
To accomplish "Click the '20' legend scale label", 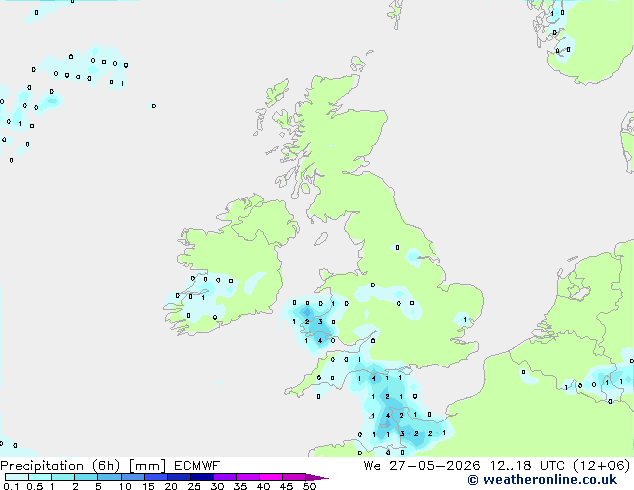I will pos(171,486).
